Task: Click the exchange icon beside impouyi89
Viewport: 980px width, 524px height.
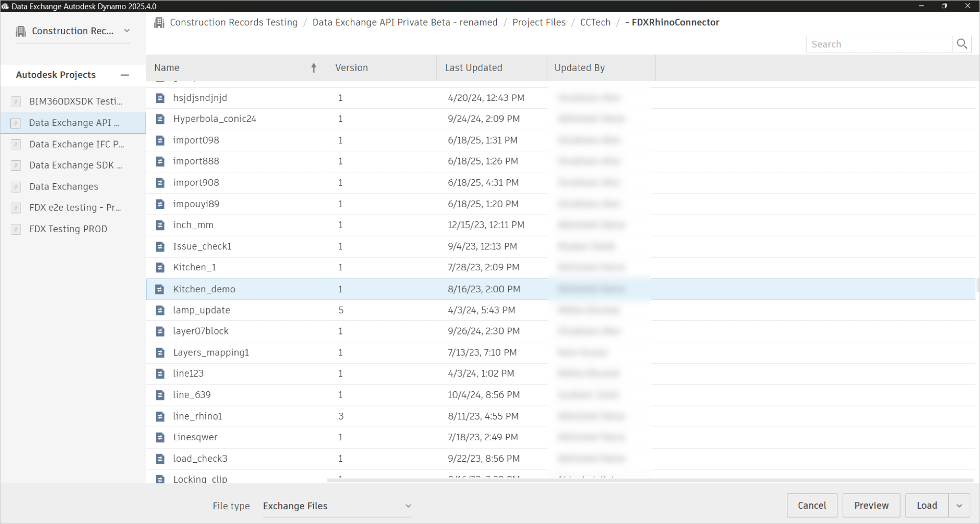Action: 160,204
